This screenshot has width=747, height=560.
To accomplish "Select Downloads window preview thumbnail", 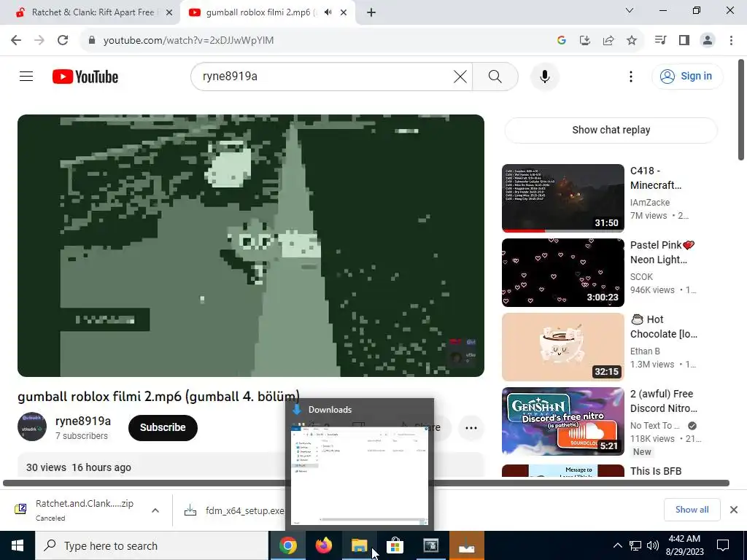I will pos(360,475).
